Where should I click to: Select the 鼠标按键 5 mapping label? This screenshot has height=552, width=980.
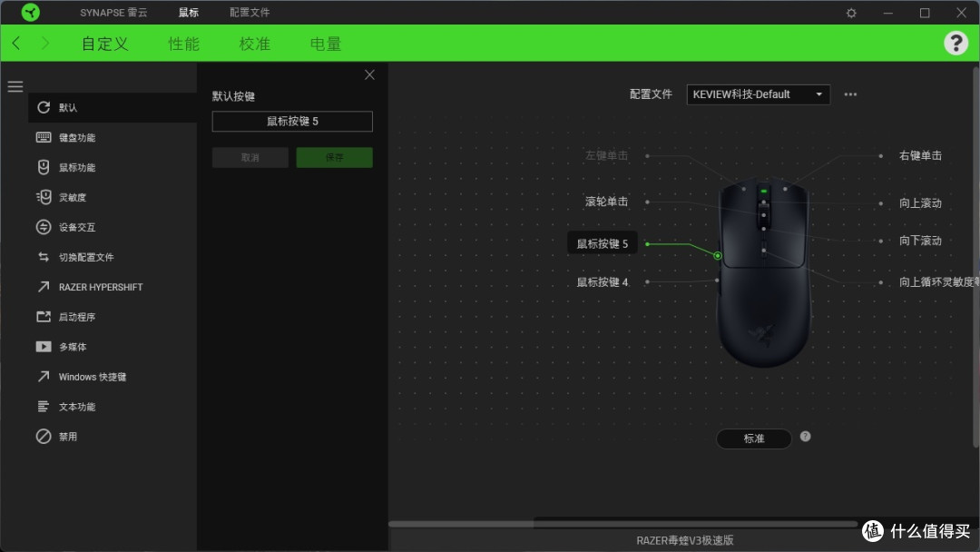602,243
